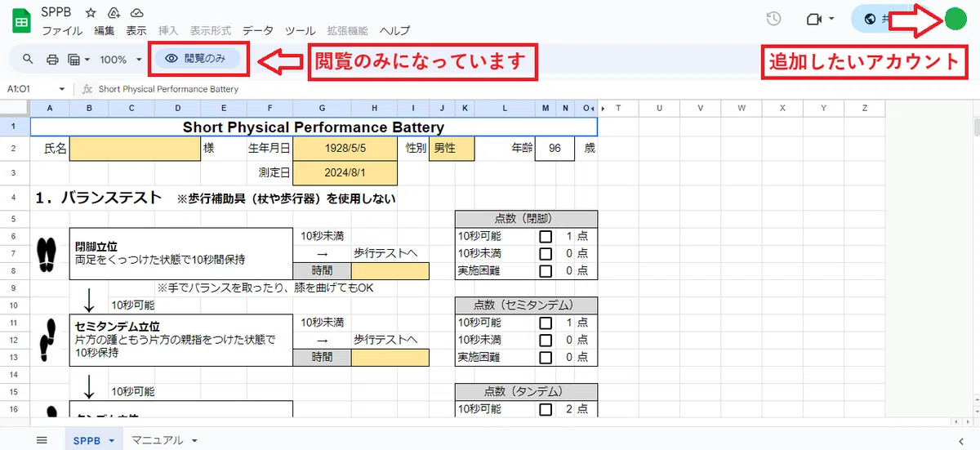Open the ファイル menu
980x450 pixels.
[62, 31]
